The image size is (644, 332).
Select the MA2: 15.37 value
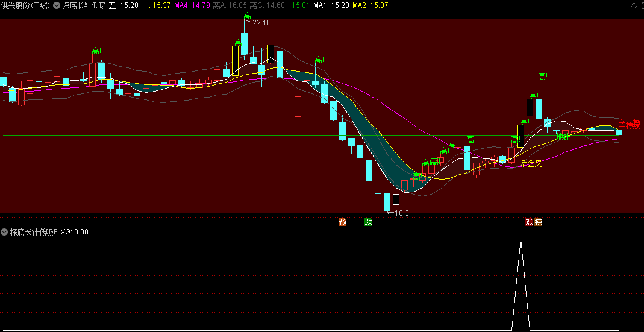(x=370, y=6)
